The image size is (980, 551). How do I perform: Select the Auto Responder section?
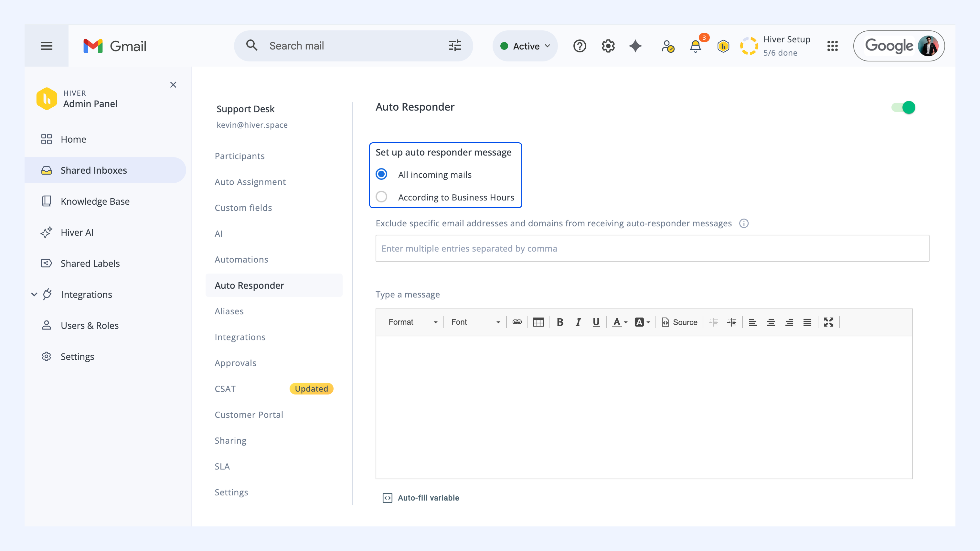pos(274,286)
